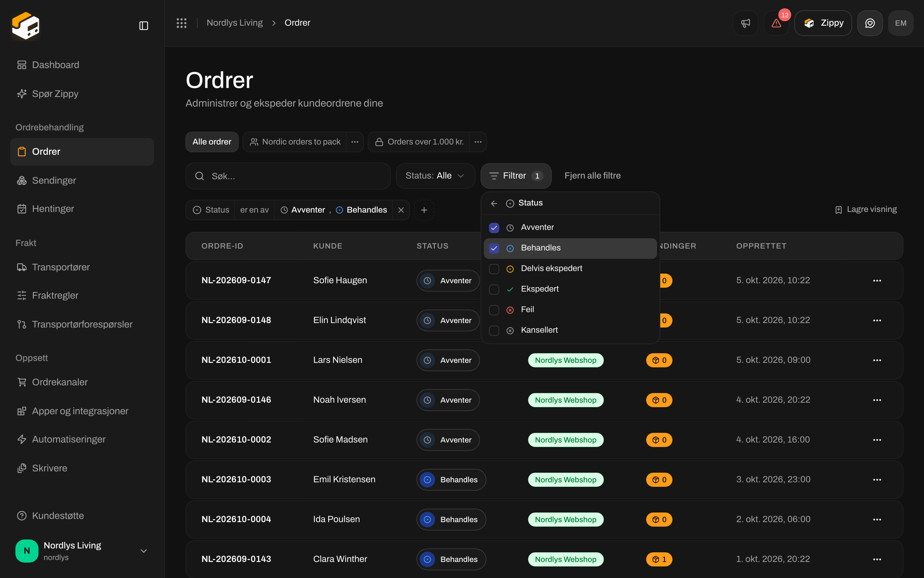Open Sendinger in the sidebar
Viewport: 924px width, 578px height.
(82, 180)
